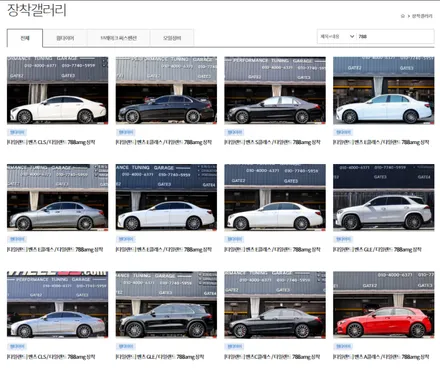Open the 브레이크.서스펜션 tab
Viewport: 440px width, 369px height.
[119, 38]
